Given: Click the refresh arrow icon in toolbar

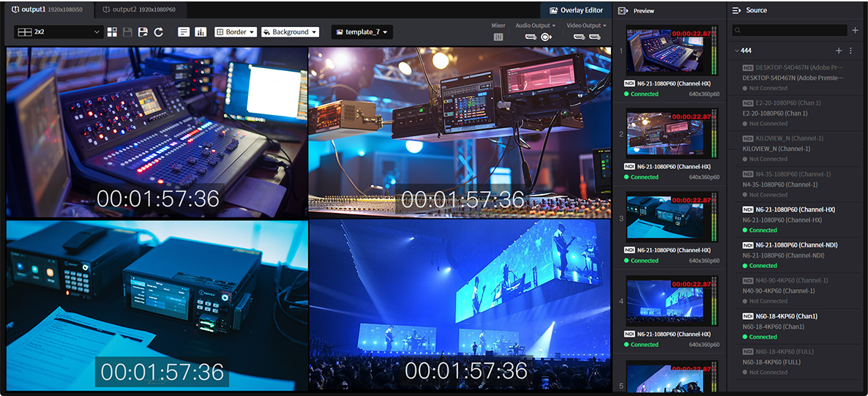Looking at the screenshot, I should click(158, 32).
